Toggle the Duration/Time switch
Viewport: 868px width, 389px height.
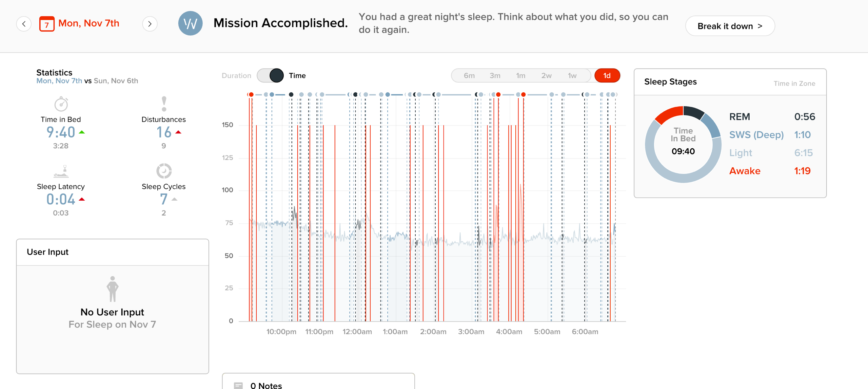click(270, 75)
